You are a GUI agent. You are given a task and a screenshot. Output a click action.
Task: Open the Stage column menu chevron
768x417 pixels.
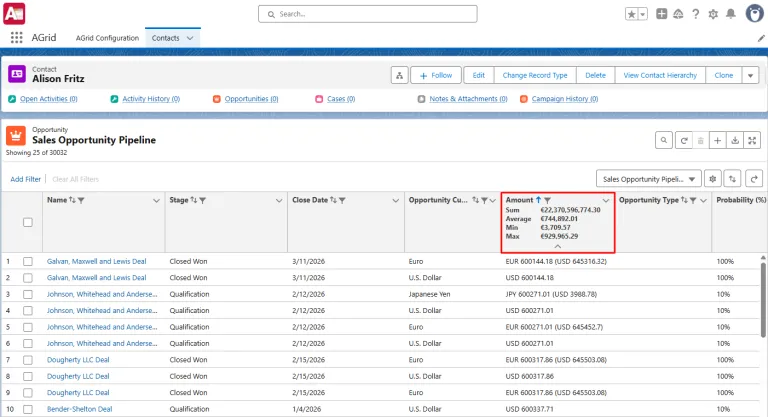[x=279, y=200]
